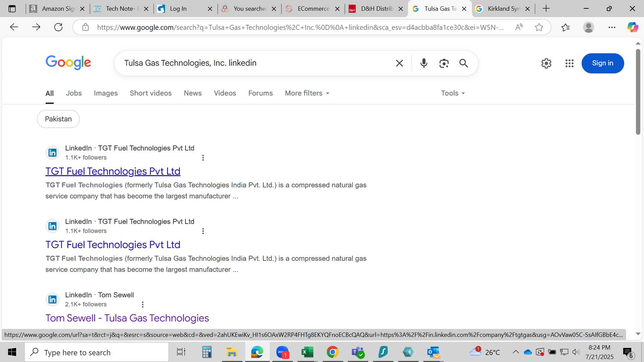
Task: Open Copilot sidebar icon
Action: click(x=633, y=27)
